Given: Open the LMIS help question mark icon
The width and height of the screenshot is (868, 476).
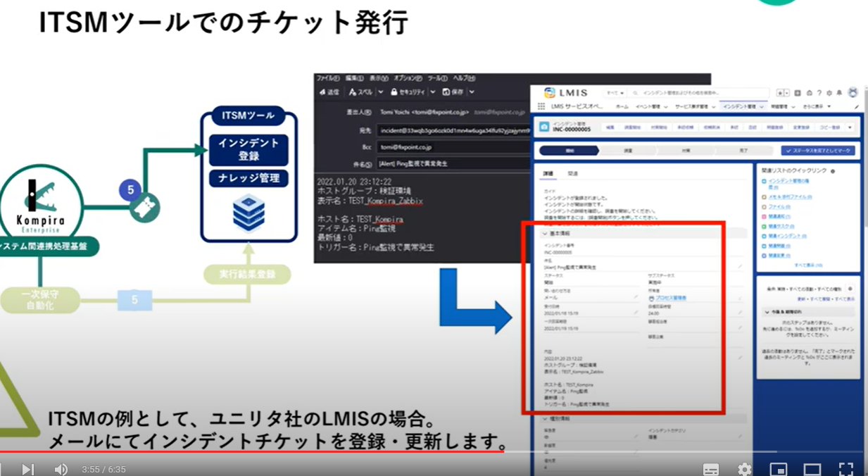Looking at the screenshot, I should tap(821, 92).
